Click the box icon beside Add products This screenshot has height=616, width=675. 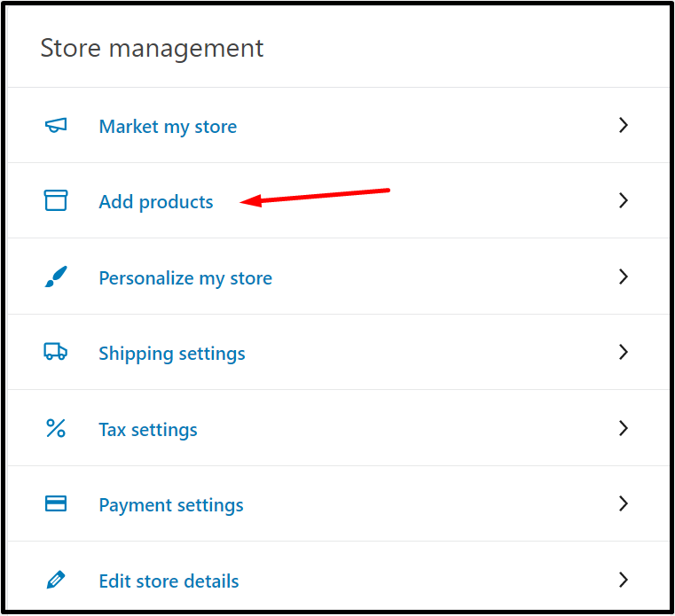(56, 200)
